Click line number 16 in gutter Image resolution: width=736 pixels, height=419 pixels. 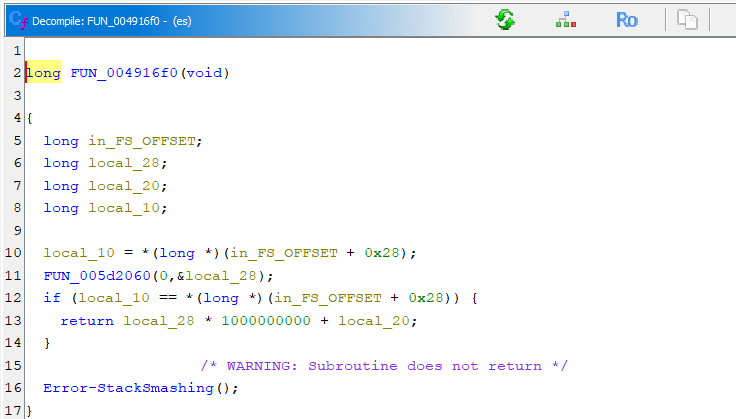[x=13, y=388]
